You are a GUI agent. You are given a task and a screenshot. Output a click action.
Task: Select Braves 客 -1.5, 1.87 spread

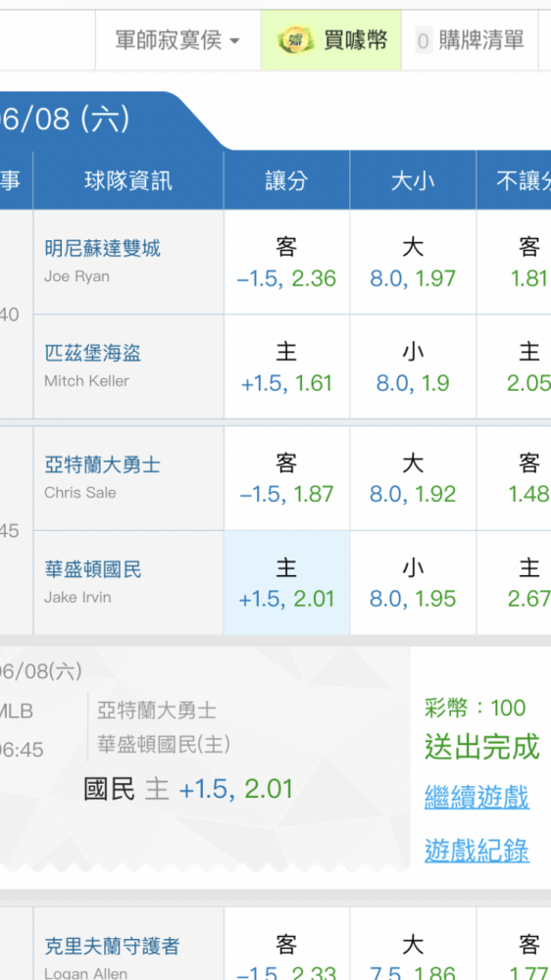[286, 479]
